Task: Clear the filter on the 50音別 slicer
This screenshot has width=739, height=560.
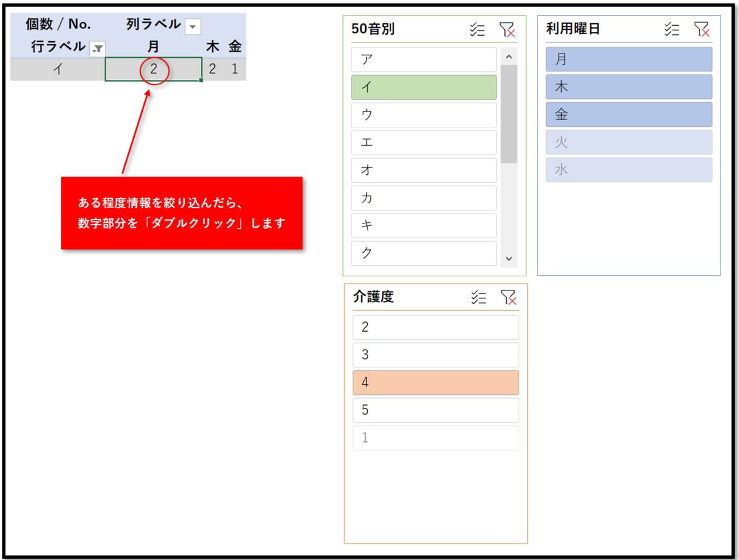Action: click(x=507, y=29)
